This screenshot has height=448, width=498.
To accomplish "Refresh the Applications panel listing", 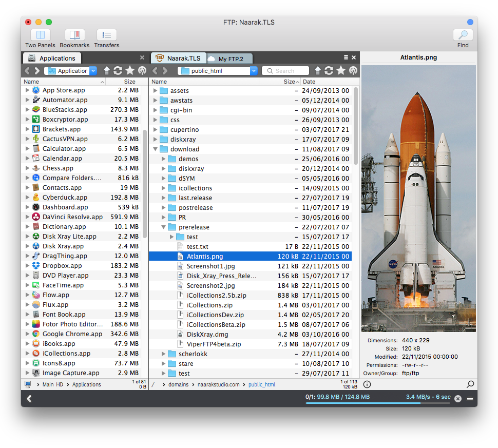I will click(x=118, y=70).
